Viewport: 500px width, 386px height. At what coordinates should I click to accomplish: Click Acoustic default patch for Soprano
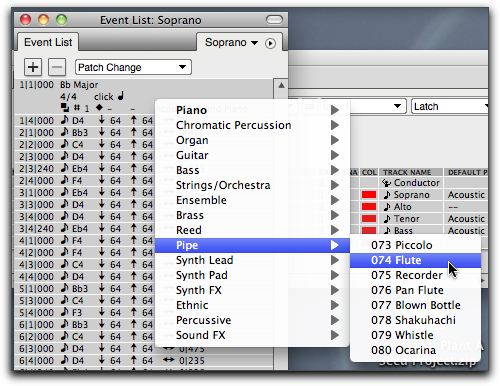(466, 195)
